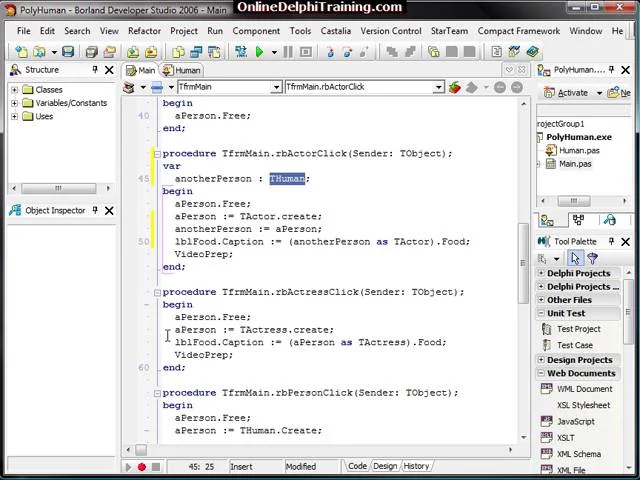
Task: Open the TfrmMain class dropdown
Action: pyautogui.click(x=277, y=87)
